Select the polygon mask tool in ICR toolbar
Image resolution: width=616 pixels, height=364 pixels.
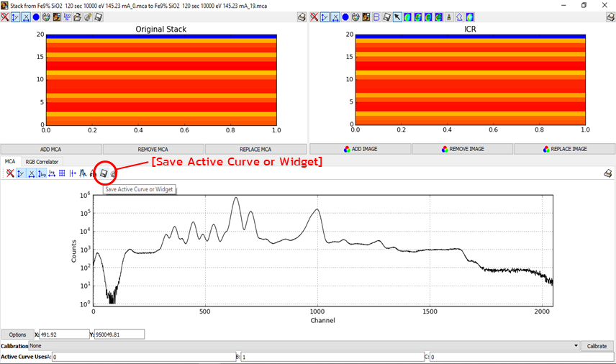pyautogui.click(x=459, y=17)
